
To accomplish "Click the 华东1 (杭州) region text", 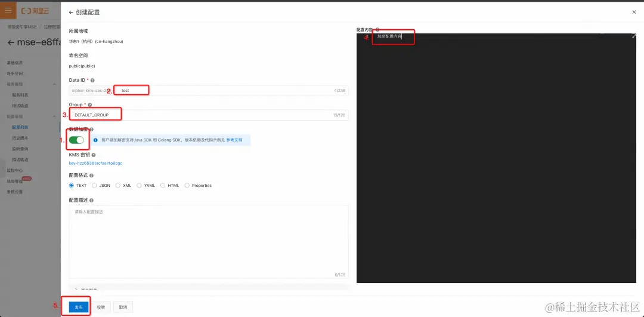I will [x=96, y=42].
